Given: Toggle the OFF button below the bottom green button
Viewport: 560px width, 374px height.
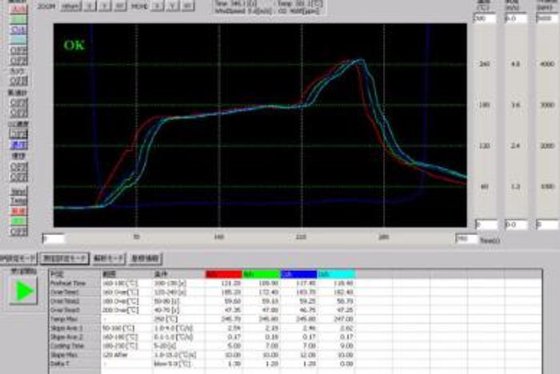Looking at the screenshot, I should (18, 232).
